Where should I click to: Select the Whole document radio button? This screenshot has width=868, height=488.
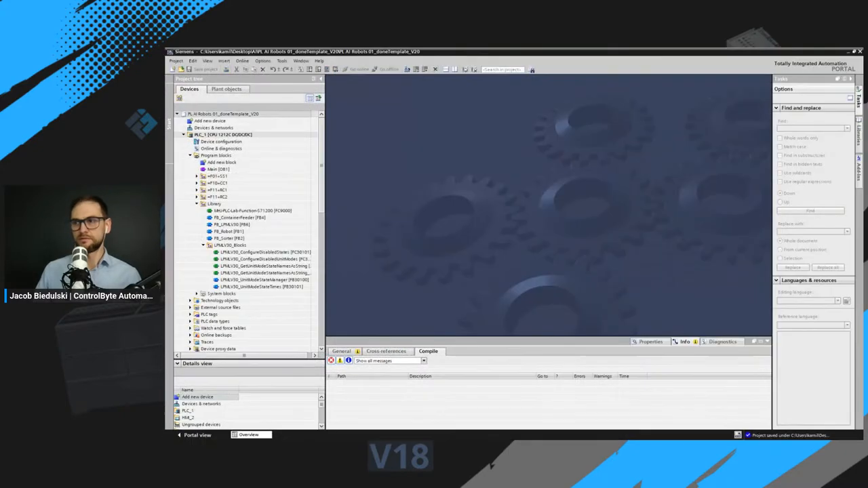(x=780, y=241)
